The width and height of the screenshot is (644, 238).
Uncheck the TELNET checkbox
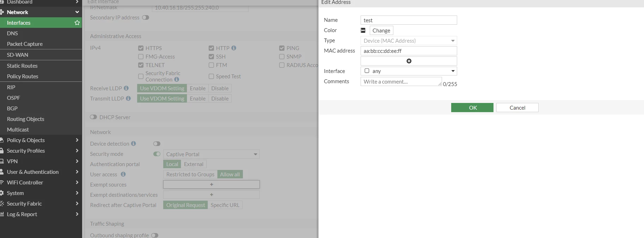point(141,65)
